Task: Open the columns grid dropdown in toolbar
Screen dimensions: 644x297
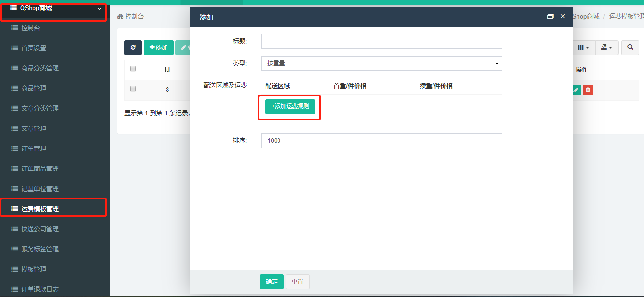Action: (583, 47)
